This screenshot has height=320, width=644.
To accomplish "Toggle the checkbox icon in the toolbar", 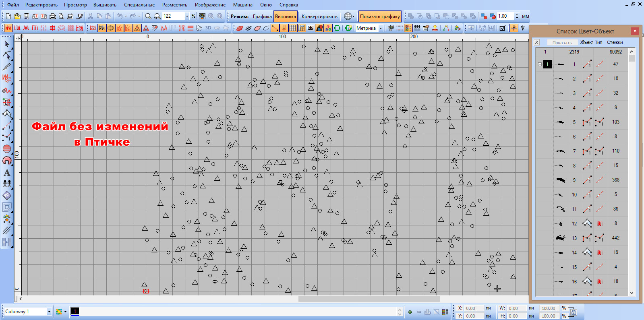I will tap(502, 28).
